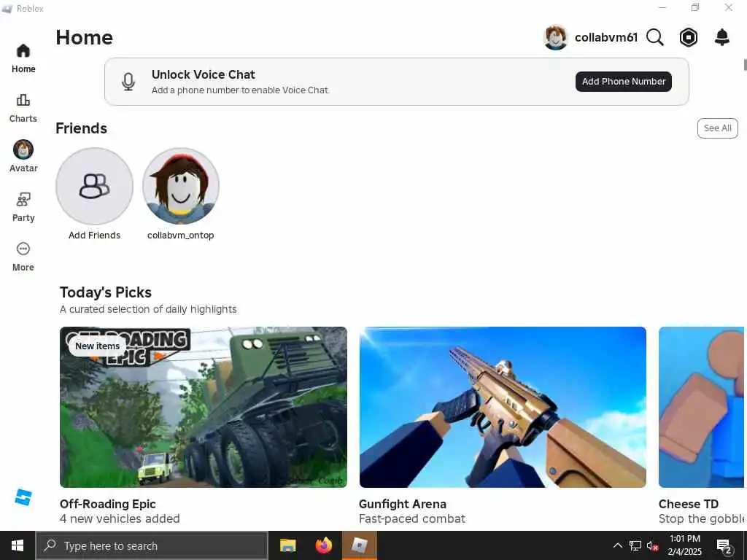Screen dimensions: 747x560
Task: Open friend collabvm_ontop avatar
Action: click(x=181, y=186)
